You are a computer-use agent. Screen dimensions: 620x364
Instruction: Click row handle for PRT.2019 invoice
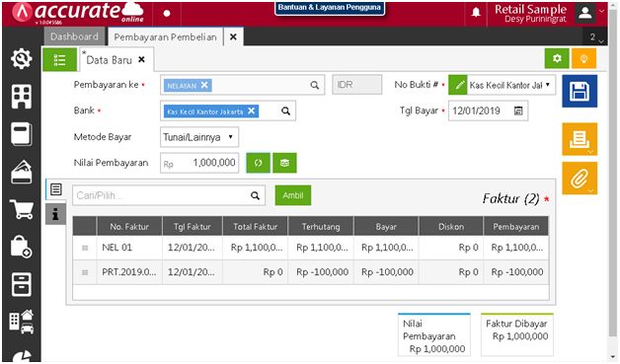85,272
